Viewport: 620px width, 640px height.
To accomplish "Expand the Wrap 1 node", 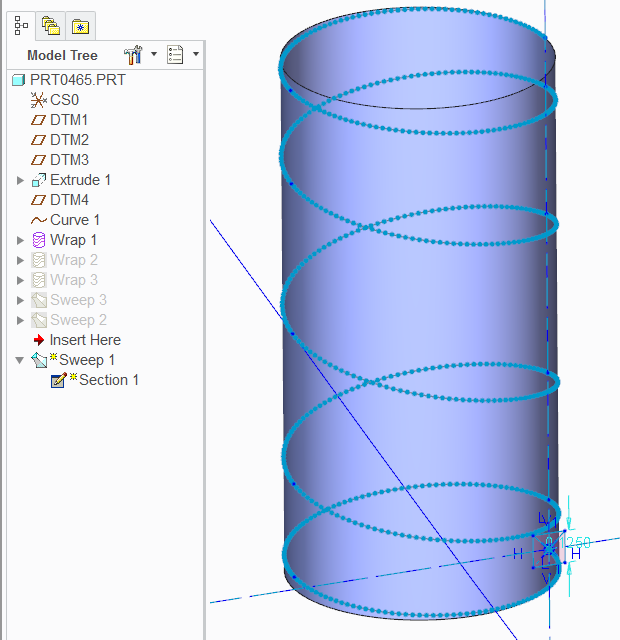I will (20, 240).
